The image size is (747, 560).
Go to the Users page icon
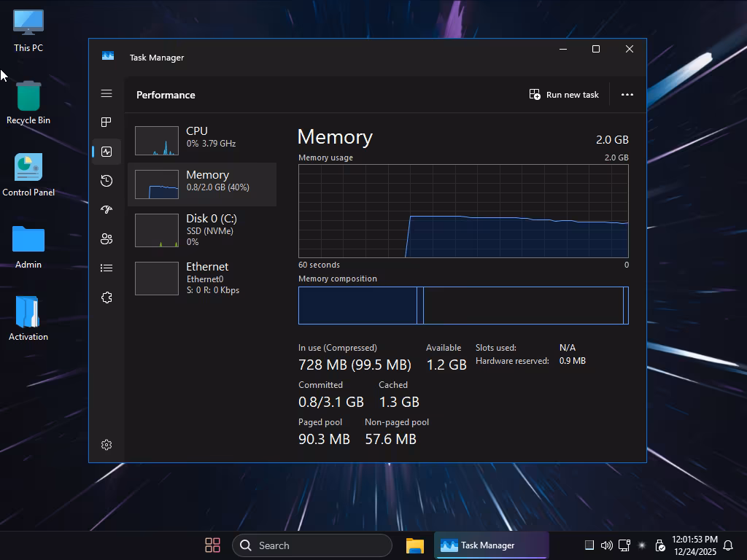coord(107,239)
